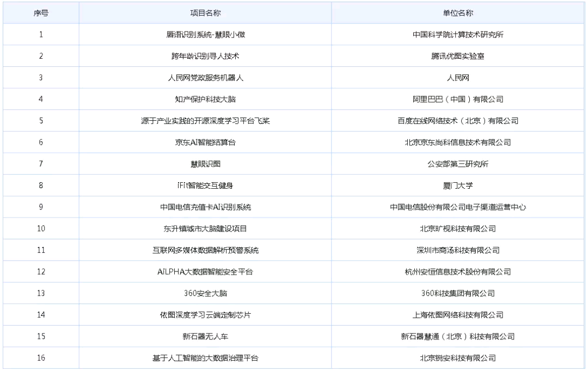
Task: Select the project 新石器无人车
Action: (205, 336)
